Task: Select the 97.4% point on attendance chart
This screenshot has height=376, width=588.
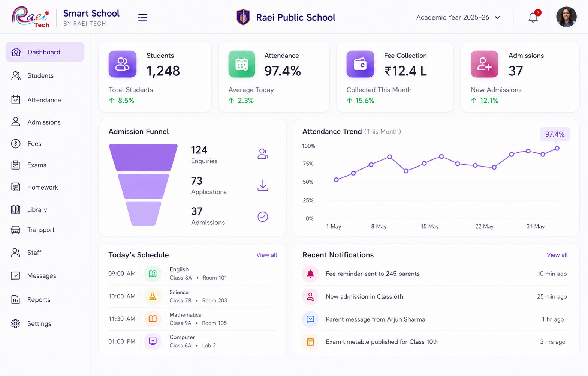Action: 557,149
